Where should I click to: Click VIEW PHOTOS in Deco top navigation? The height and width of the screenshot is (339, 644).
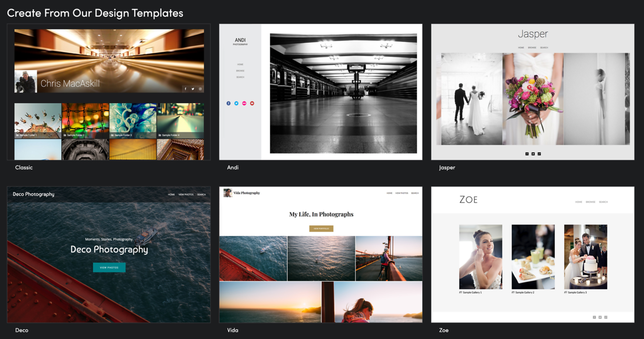pos(186,194)
